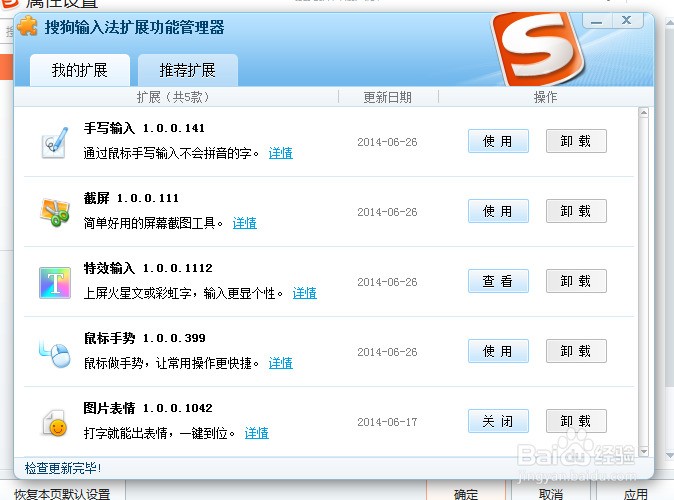
Task: Uninstall the 手写输入 extension
Action: [576, 141]
